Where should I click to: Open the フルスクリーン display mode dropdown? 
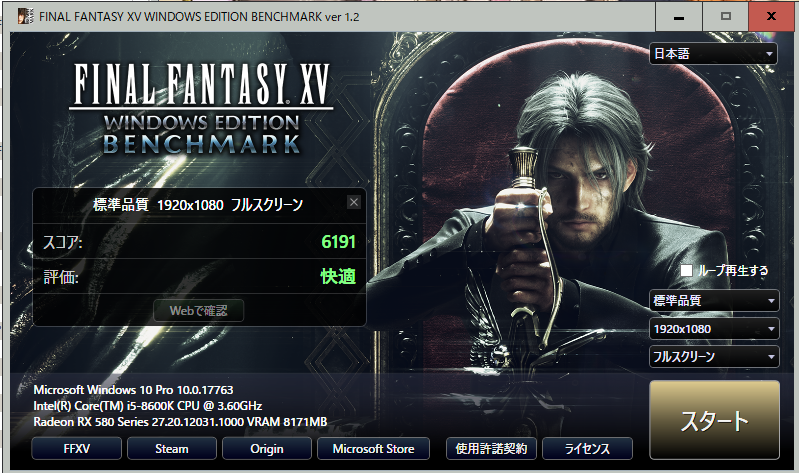pyautogui.click(x=714, y=357)
